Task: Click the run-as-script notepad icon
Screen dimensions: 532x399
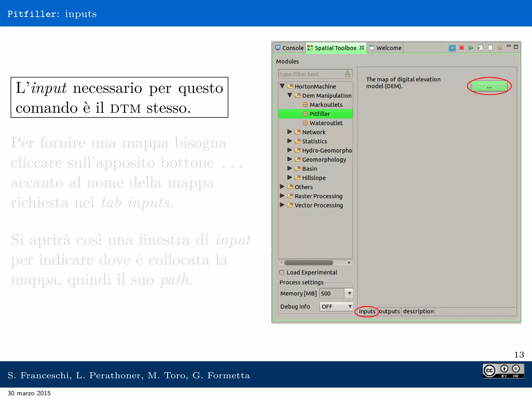Action: coord(480,48)
